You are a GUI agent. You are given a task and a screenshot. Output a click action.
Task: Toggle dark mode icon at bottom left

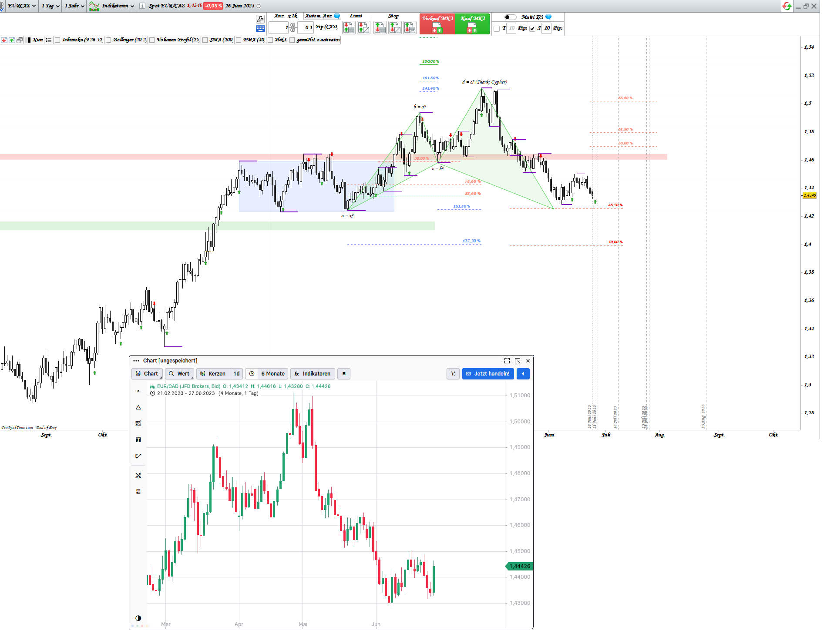(x=138, y=617)
